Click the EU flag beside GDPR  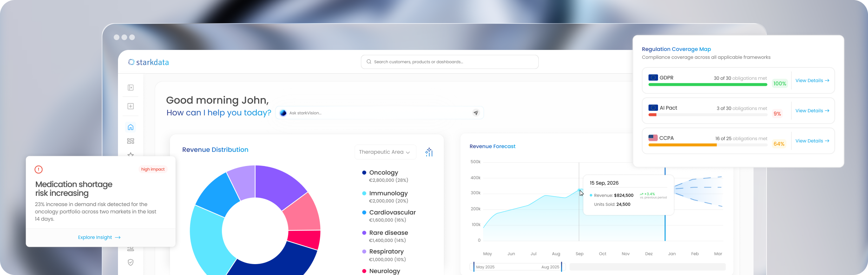pyautogui.click(x=653, y=77)
